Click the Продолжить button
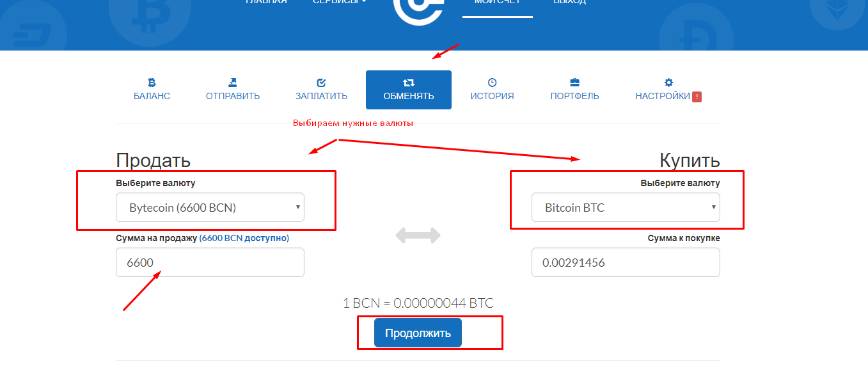This screenshot has width=868, height=371. click(418, 333)
